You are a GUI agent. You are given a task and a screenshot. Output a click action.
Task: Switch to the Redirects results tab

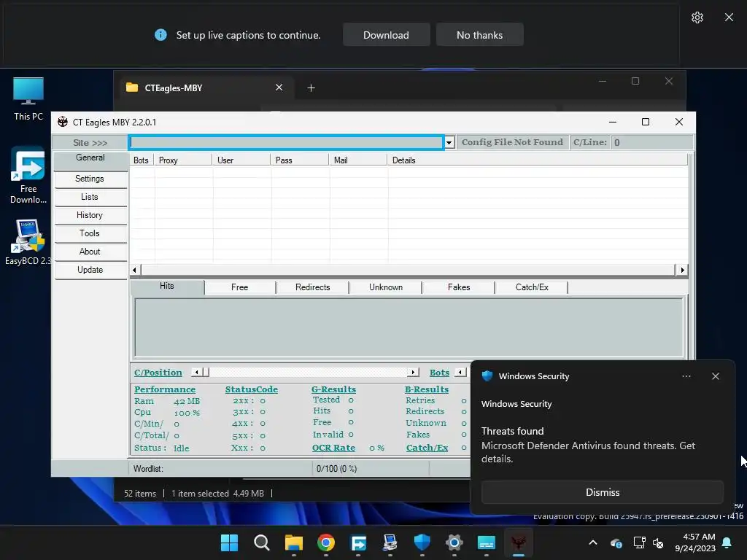[313, 287]
